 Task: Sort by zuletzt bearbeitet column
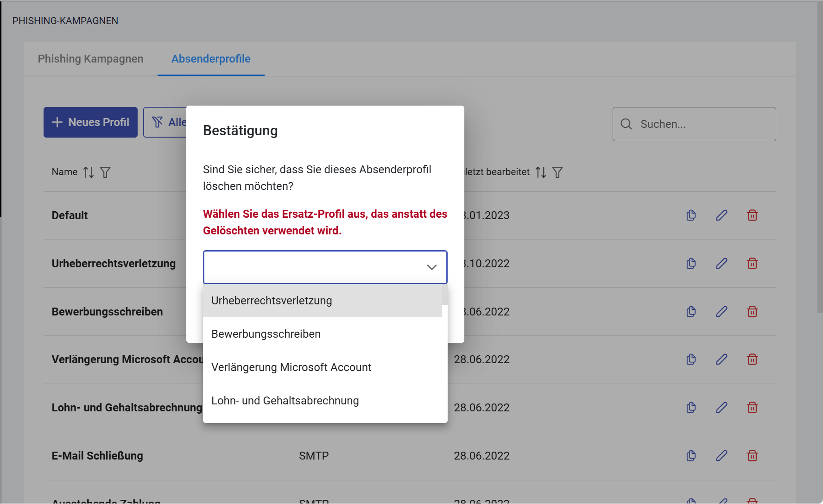[540, 172]
